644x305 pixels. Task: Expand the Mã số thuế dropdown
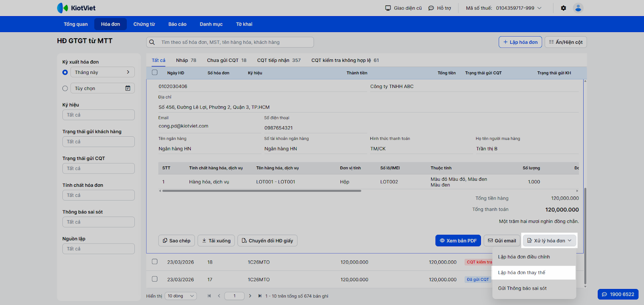pos(539,8)
